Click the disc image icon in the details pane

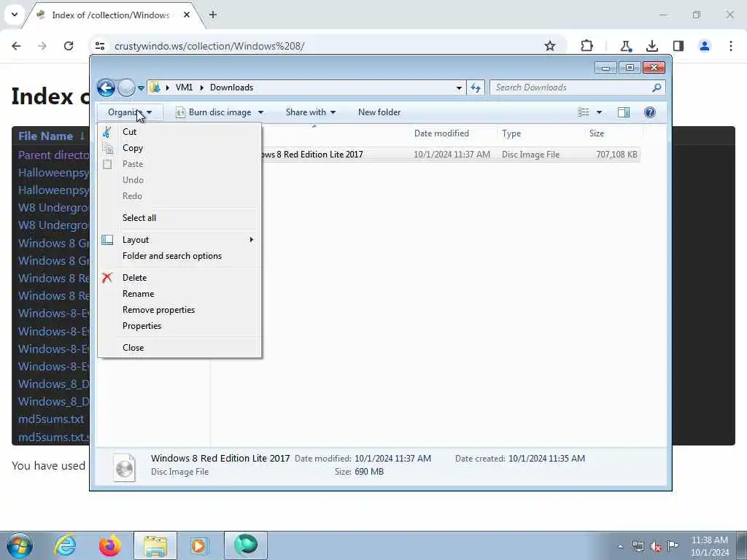124,467
